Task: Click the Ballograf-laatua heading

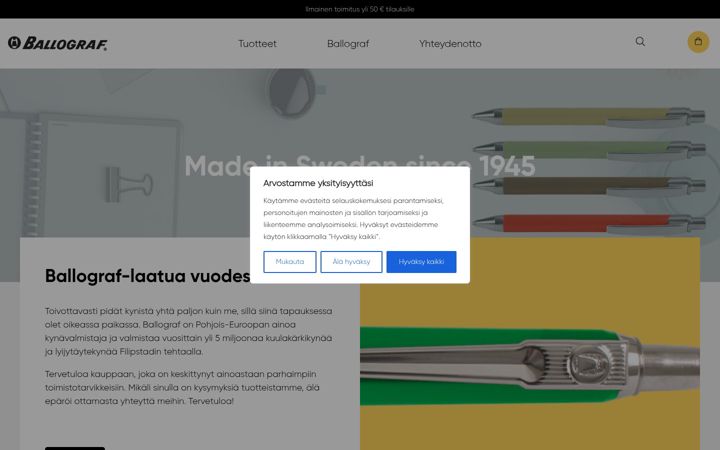Action: tap(147, 276)
